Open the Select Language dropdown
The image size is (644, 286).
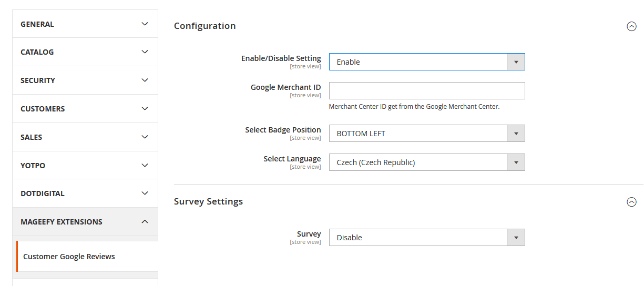426,162
